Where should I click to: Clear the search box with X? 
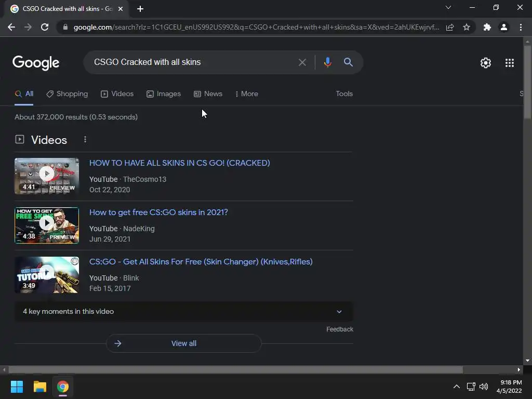pyautogui.click(x=302, y=62)
